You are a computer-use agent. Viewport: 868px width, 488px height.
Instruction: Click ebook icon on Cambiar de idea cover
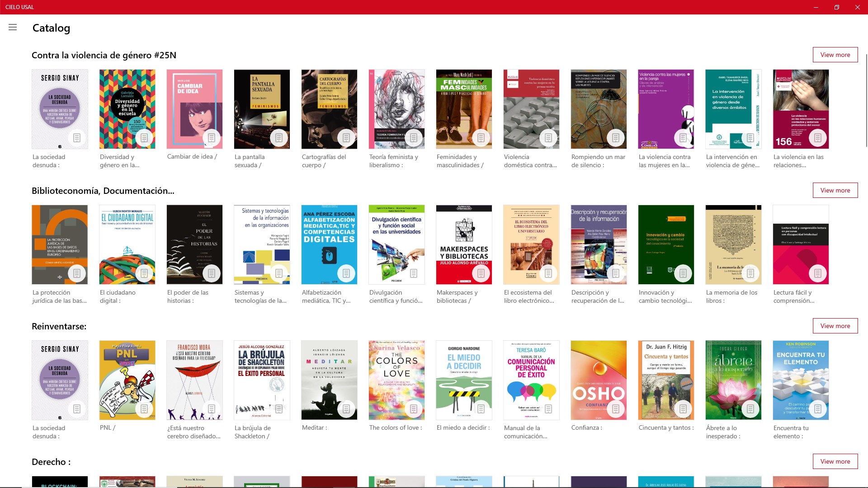(x=212, y=138)
